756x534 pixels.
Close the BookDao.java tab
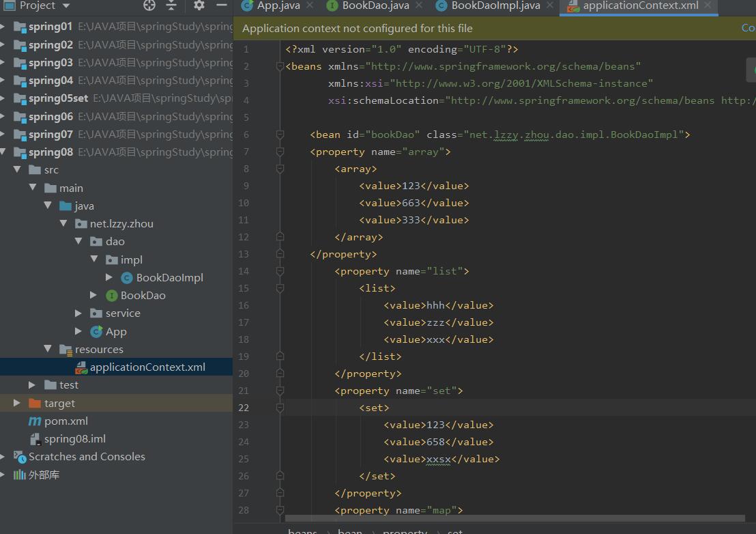click(x=419, y=5)
